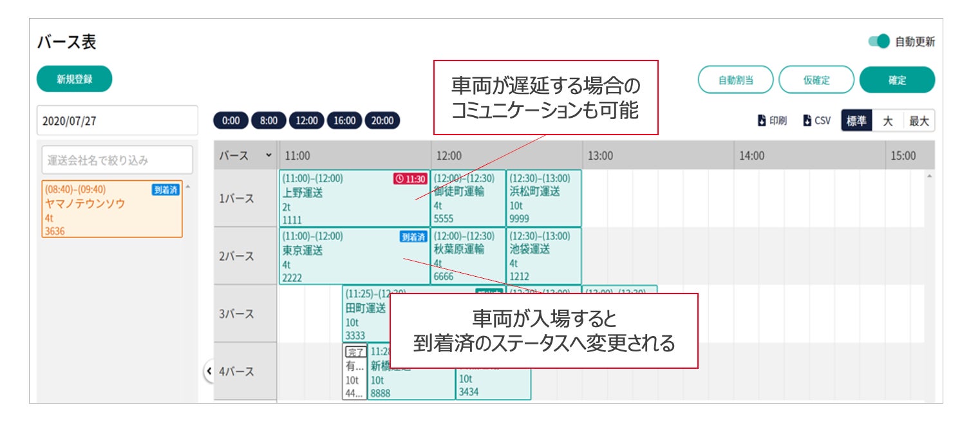Select the 4バース row header
This screenshot has width=980, height=448.
click(245, 372)
